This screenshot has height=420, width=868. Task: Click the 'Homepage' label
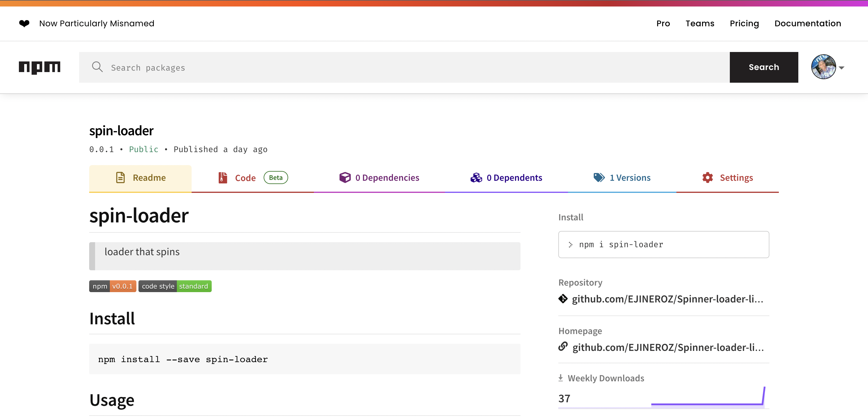click(580, 331)
